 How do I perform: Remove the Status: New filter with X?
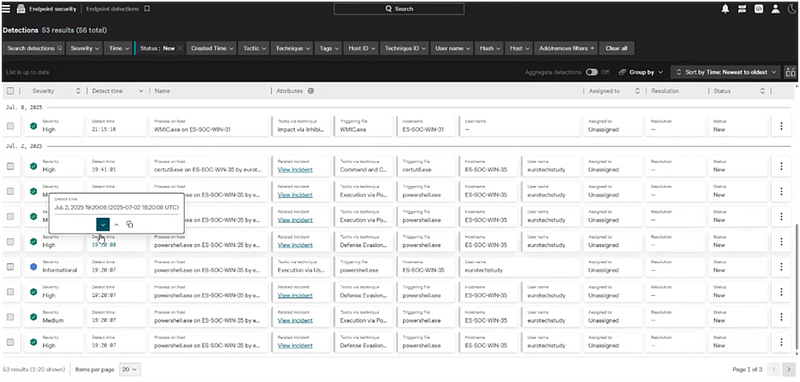click(x=180, y=48)
